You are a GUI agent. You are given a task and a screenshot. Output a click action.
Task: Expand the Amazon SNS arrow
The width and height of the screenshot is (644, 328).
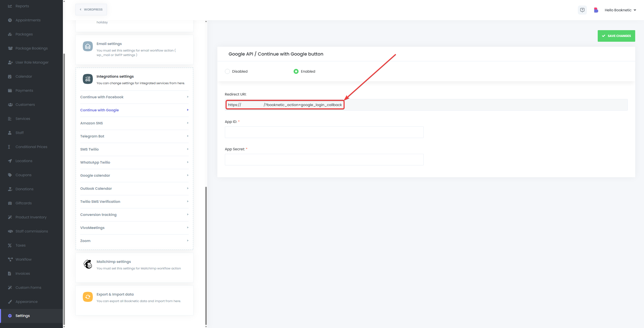pyautogui.click(x=188, y=123)
